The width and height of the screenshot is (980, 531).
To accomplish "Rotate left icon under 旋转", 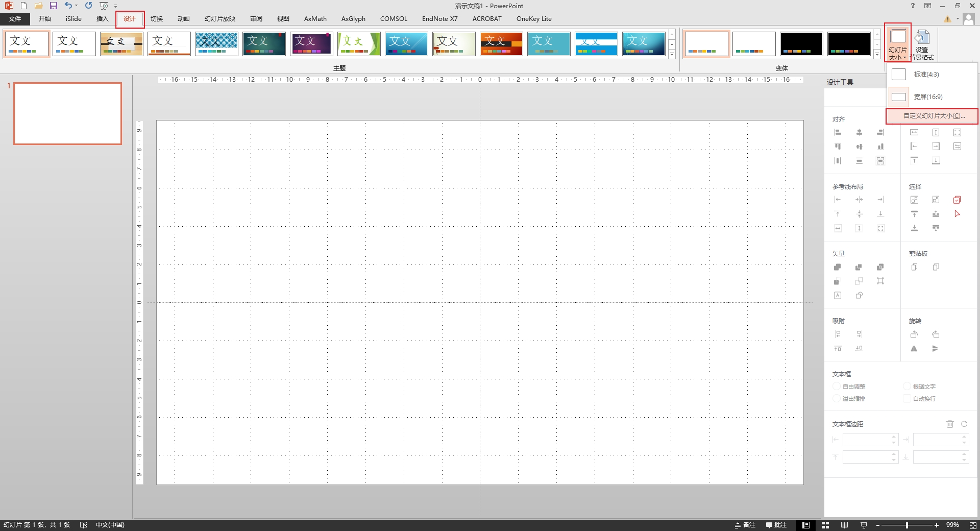I will [x=914, y=334].
